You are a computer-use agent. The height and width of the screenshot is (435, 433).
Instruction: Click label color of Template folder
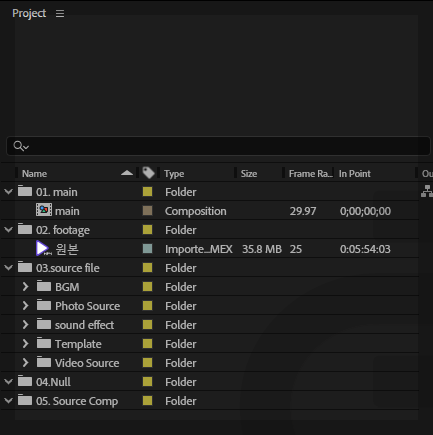pyautogui.click(x=147, y=344)
